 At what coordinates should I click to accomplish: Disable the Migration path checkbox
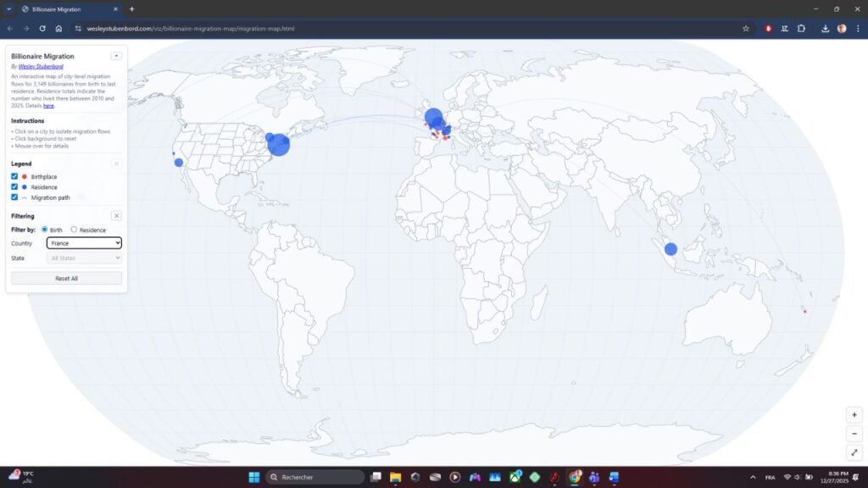coord(14,197)
